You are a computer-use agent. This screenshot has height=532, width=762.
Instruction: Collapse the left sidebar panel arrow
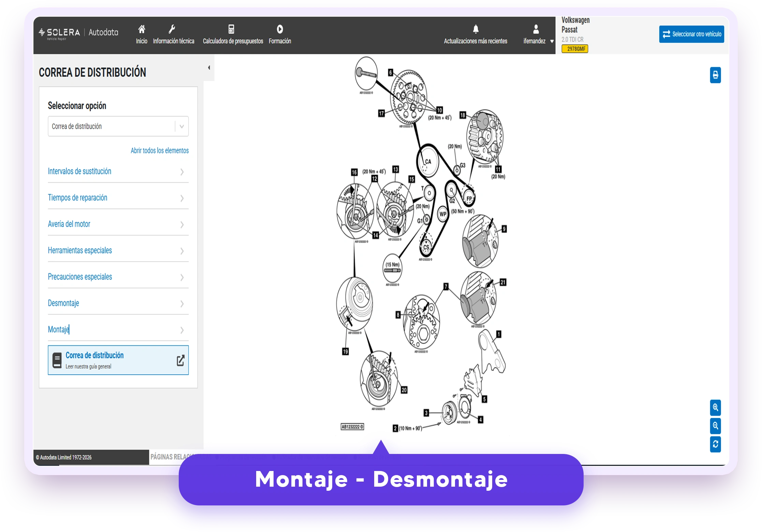pos(209,68)
